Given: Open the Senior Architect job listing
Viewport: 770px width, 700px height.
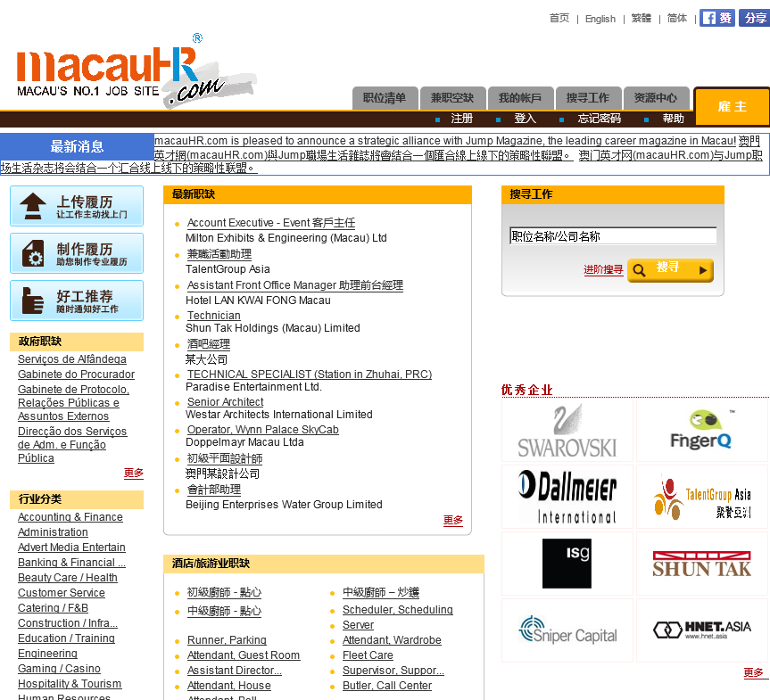Looking at the screenshot, I should (226, 402).
